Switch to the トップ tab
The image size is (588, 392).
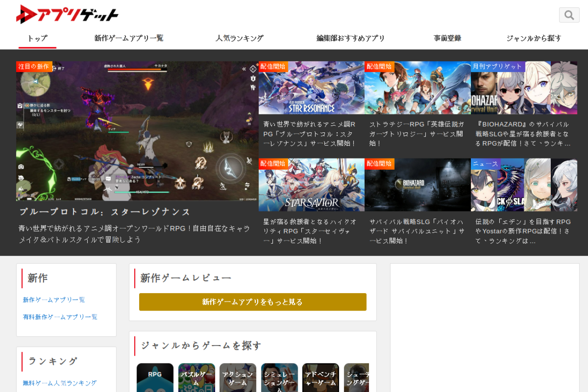coord(37,38)
